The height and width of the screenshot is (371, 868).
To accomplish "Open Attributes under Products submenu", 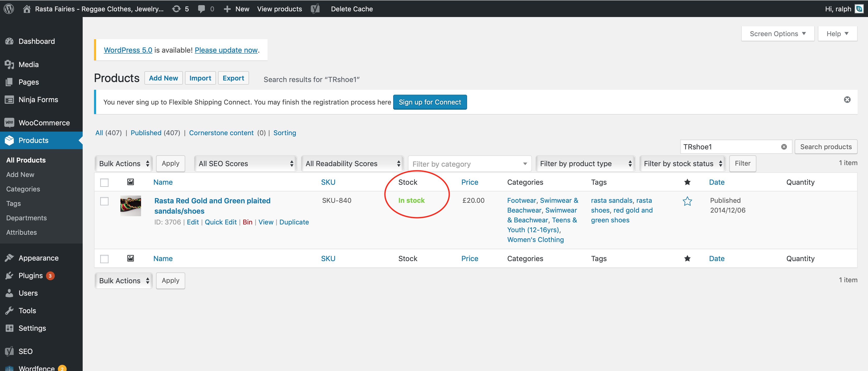I will click(x=21, y=232).
